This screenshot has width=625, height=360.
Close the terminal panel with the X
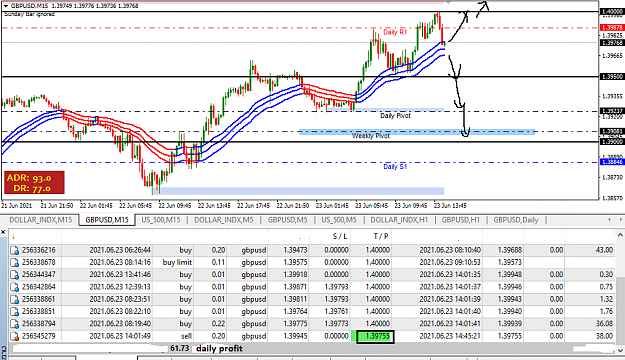[3, 232]
